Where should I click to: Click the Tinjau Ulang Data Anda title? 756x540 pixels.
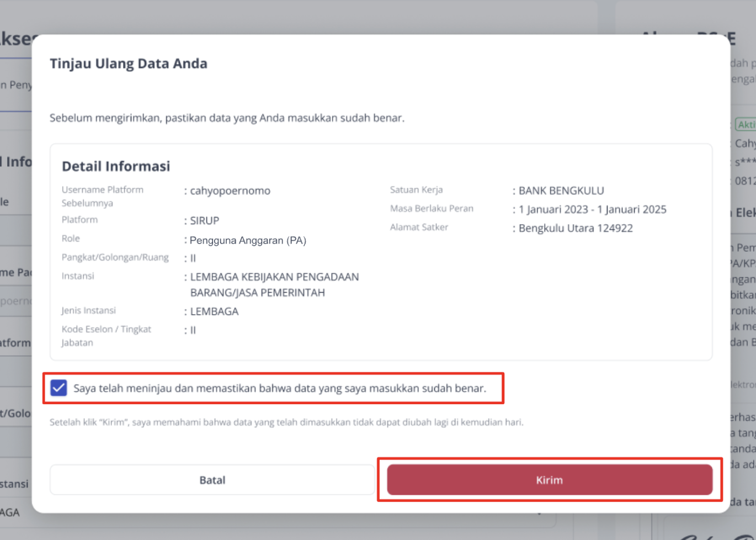129,63
